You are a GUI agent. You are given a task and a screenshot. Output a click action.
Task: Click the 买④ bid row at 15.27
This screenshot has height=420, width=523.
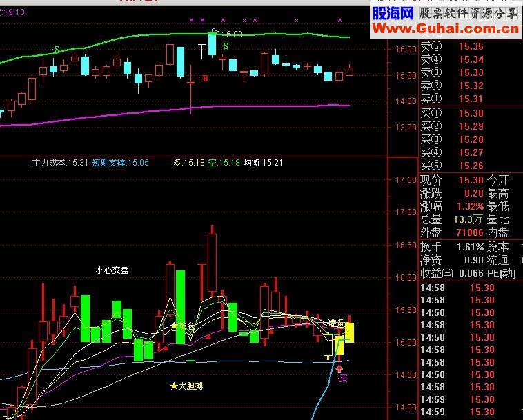click(x=452, y=152)
